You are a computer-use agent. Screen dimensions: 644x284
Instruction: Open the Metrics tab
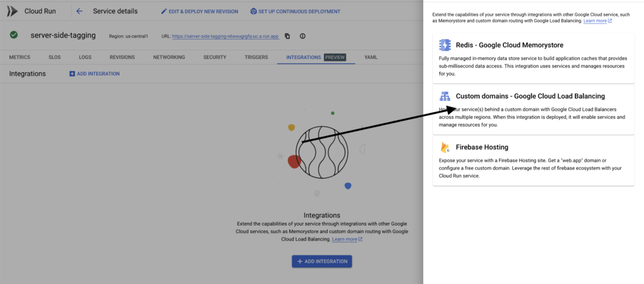point(19,57)
